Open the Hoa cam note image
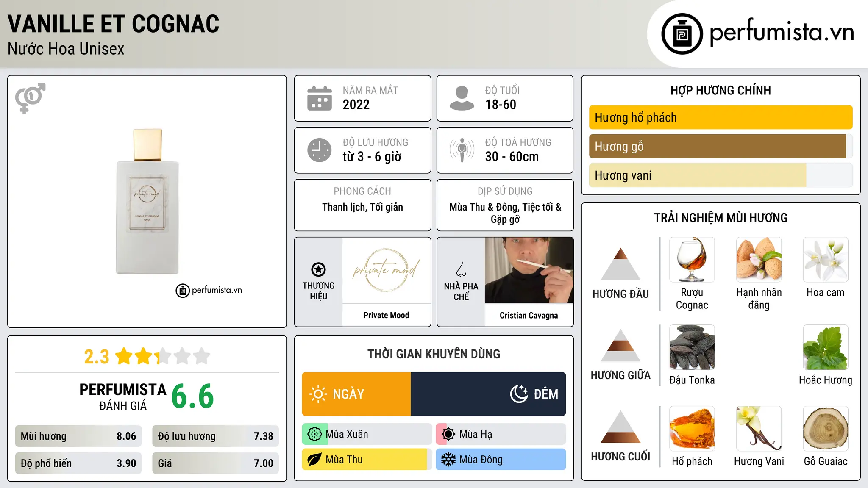Viewport: 868px width, 488px height. (x=826, y=260)
